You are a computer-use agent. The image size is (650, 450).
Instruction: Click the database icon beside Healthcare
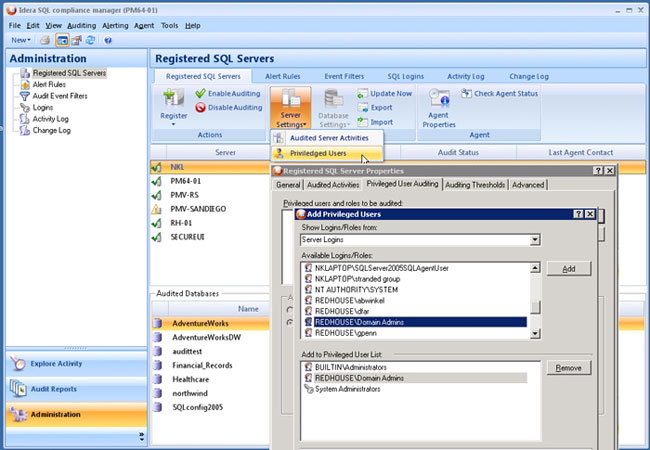click(x=157, y=379)
